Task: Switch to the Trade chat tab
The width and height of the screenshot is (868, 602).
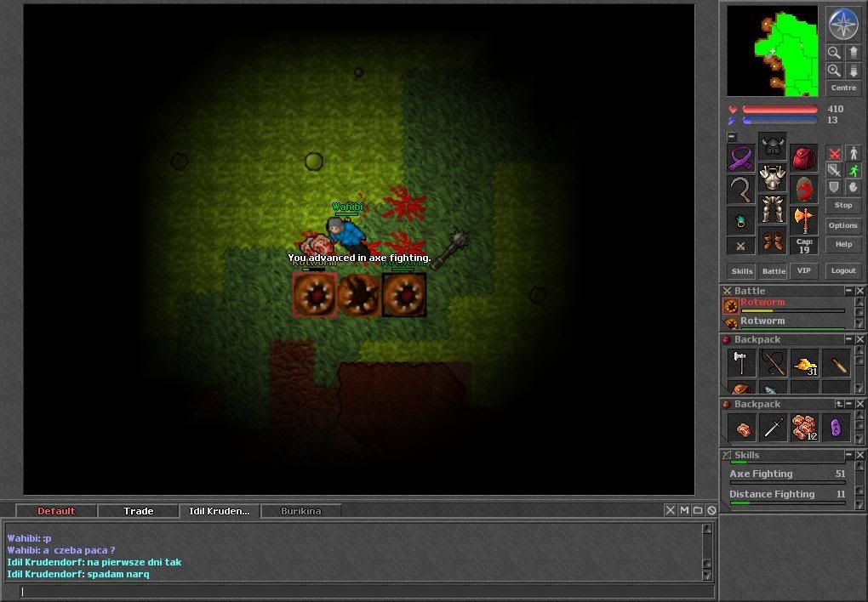Action: [x=139, y=511]
